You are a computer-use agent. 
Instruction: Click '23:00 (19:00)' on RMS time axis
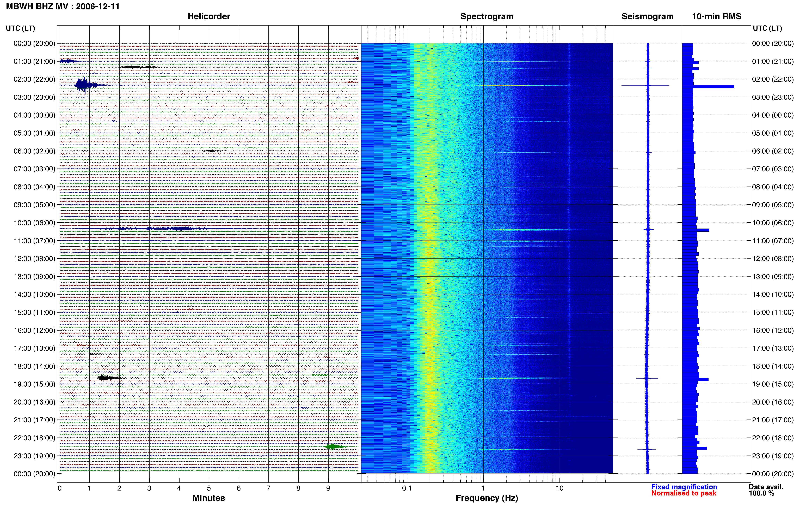point(773,456)
